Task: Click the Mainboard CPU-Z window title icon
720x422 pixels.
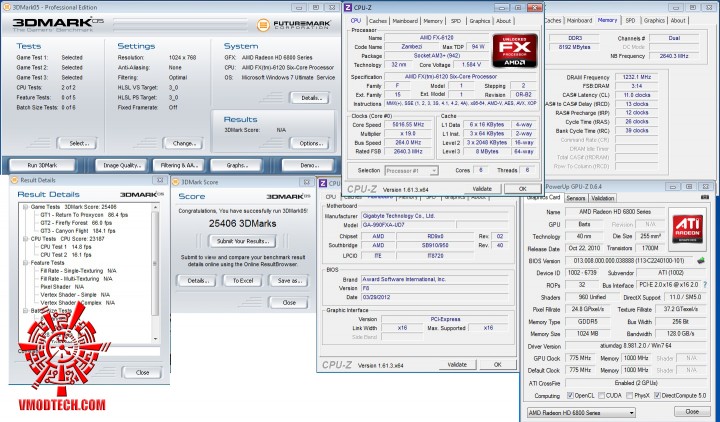Action: 323,183
